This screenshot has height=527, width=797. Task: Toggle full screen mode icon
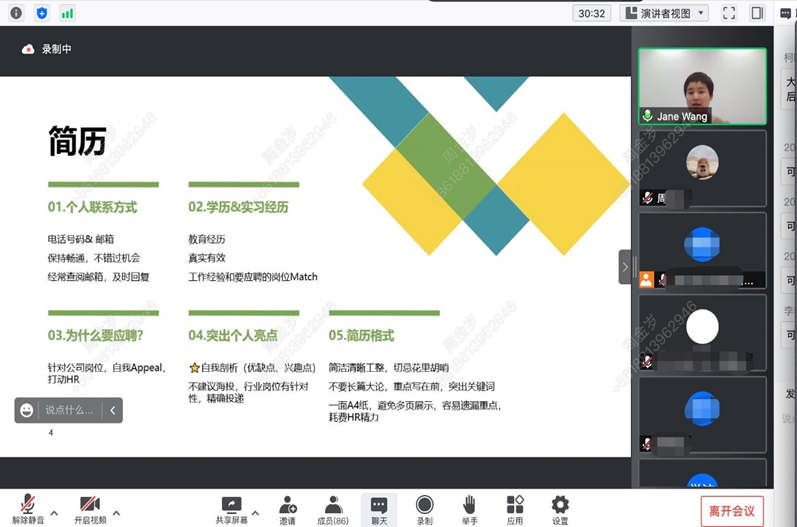point(729,13)
